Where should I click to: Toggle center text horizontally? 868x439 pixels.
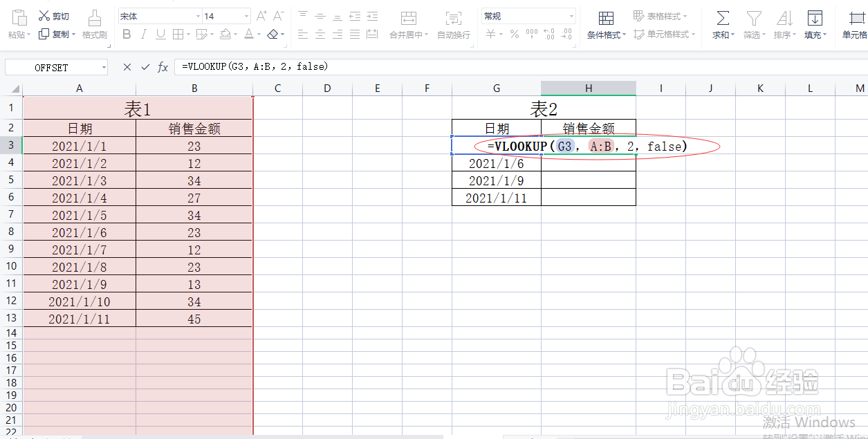[320, 34]
